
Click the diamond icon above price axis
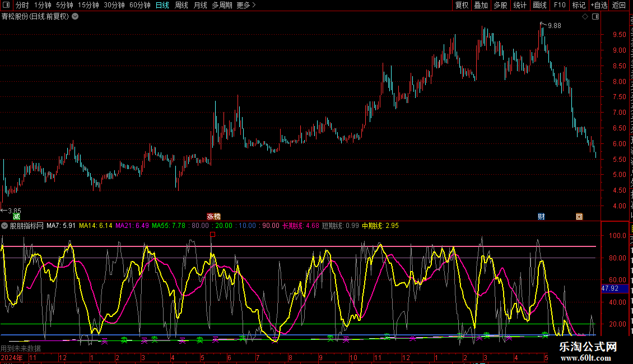(585, 17)
